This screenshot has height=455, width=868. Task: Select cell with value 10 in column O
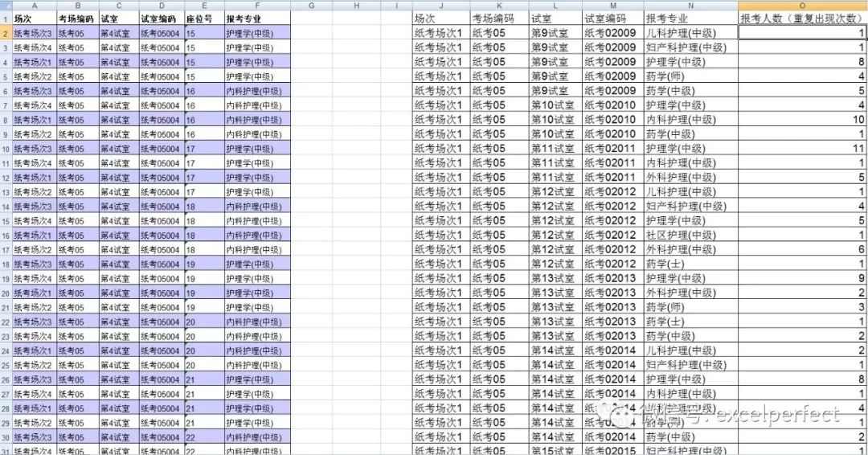click(802, 119)
